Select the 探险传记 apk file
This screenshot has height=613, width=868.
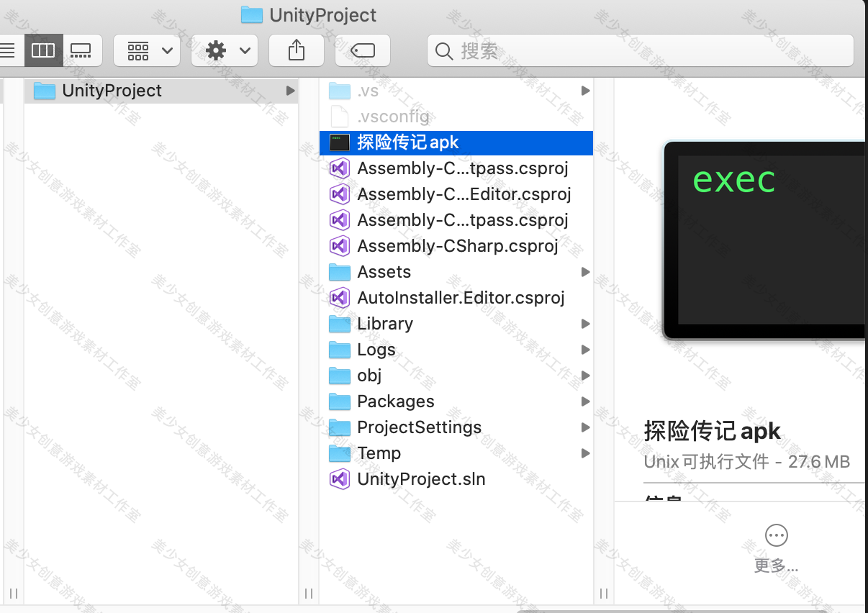click(x=456, y=142)
